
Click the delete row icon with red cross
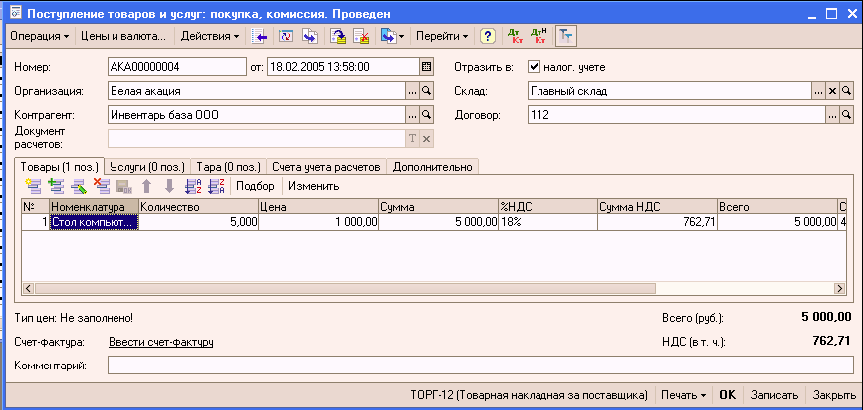[101, 186]
